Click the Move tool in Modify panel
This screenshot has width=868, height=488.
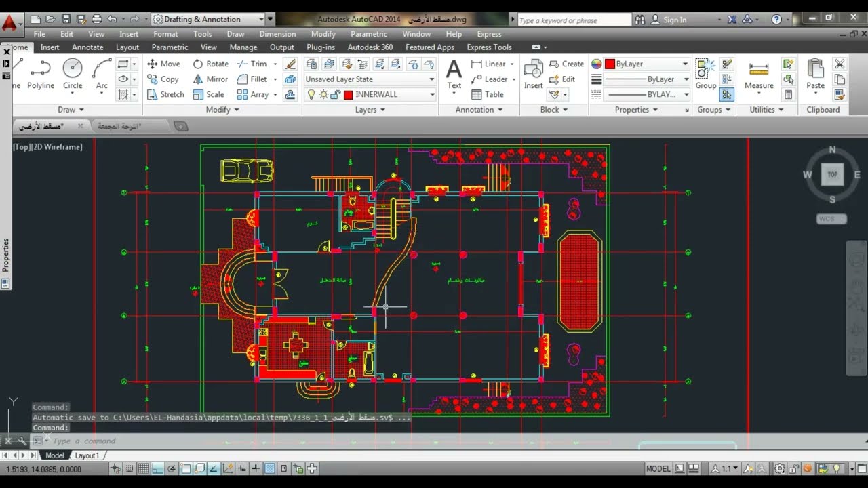coord(163,64)
